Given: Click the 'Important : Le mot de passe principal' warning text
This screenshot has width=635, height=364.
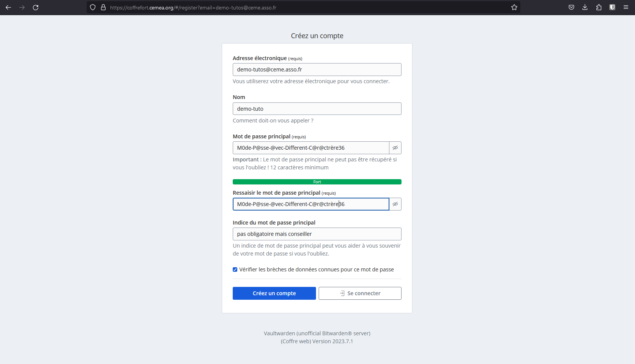Looking at the screenshot, I should (315, 163).
